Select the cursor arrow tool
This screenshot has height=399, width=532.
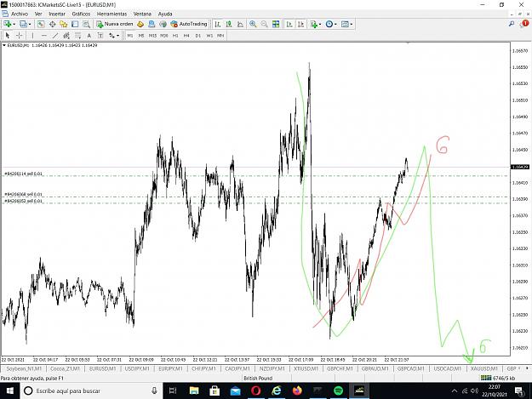click(8, 35)
